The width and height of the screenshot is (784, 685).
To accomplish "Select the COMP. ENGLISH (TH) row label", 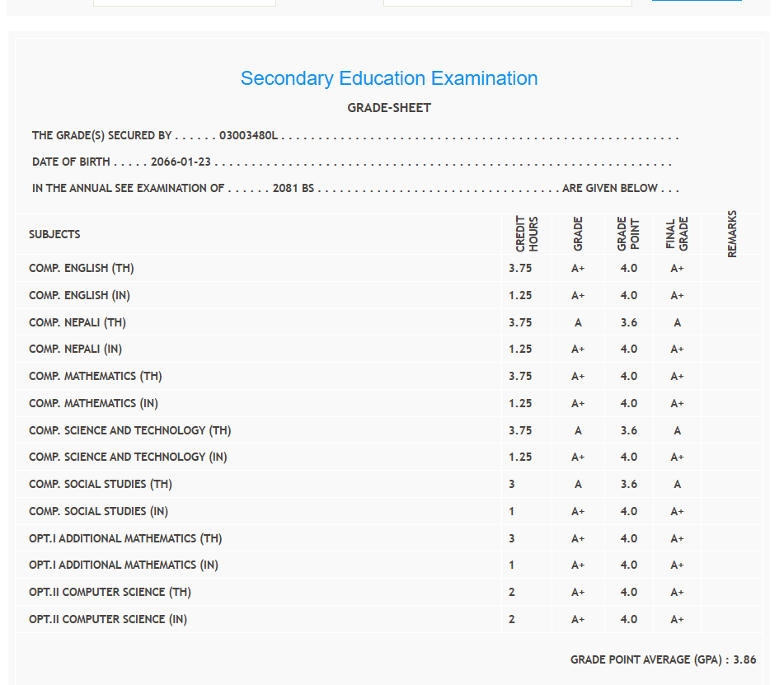I will [81, 268].
